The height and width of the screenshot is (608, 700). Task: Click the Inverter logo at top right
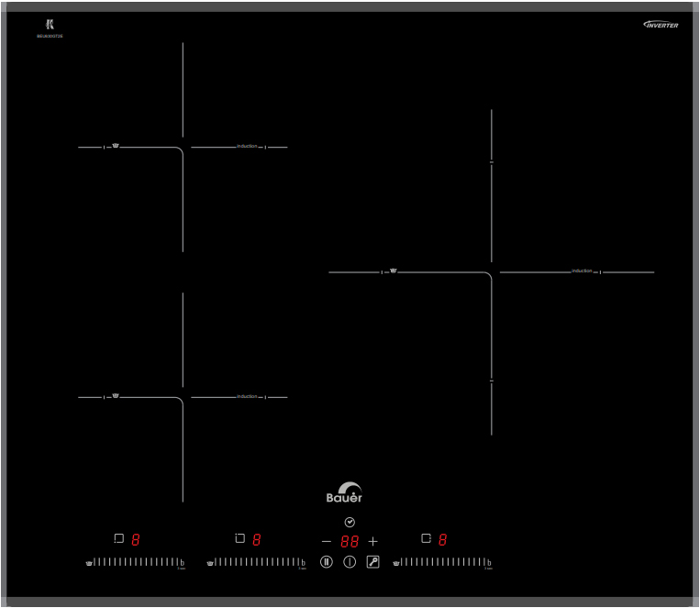[661, 25]
